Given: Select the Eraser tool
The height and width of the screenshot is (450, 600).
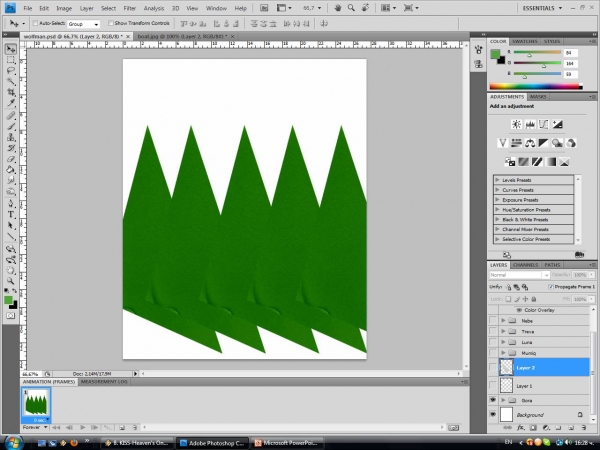Looking at the screenshot, I should point(11,159).
